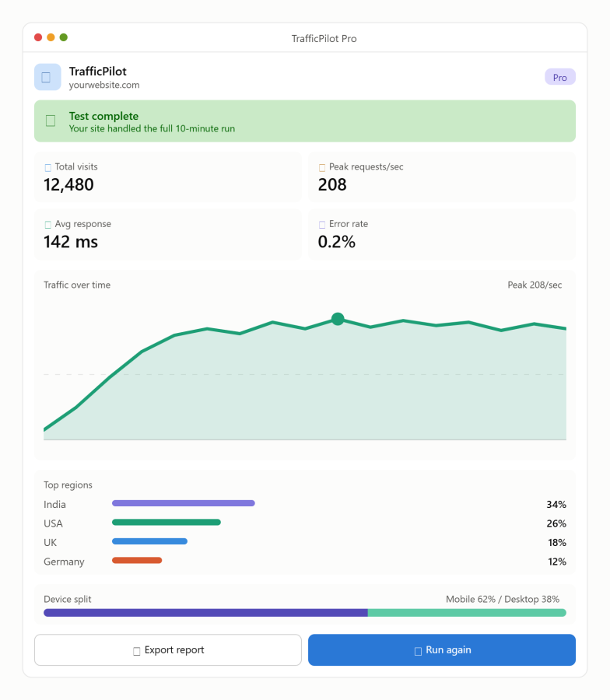Click the Top regions heading
The height and width of the screenshot is (700, 610).
[68, 485]
